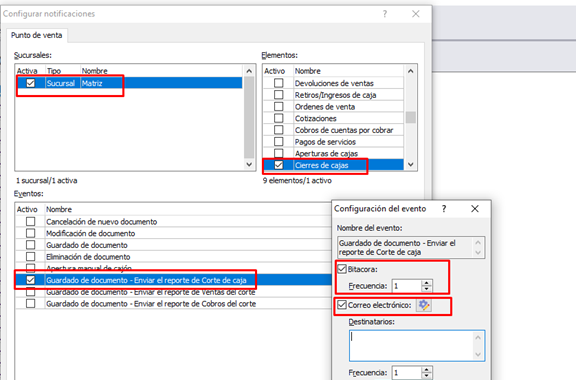Image resolution: width=576 pixels, height=380 pixels.
Task: Click Elementos list scroll down arrow
Action: pyautogui.click(x=411, y=164)
